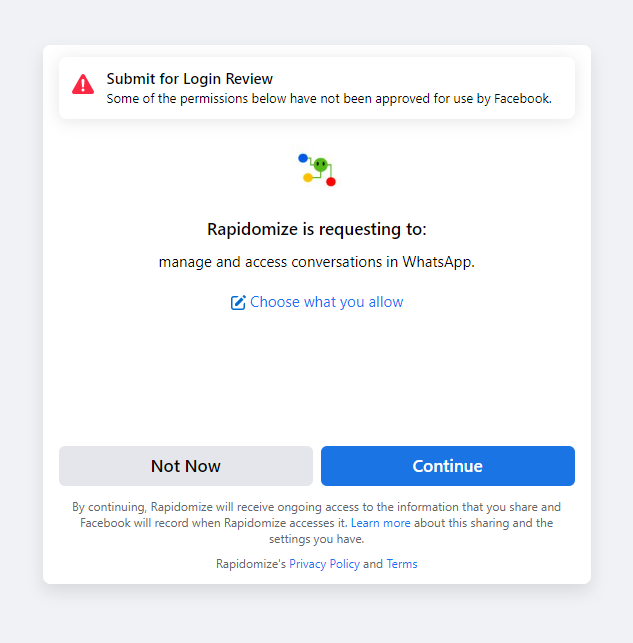Click the pencil edit icon beside Choose what you allow
633x643 pixels.
[x=238, y=302]
